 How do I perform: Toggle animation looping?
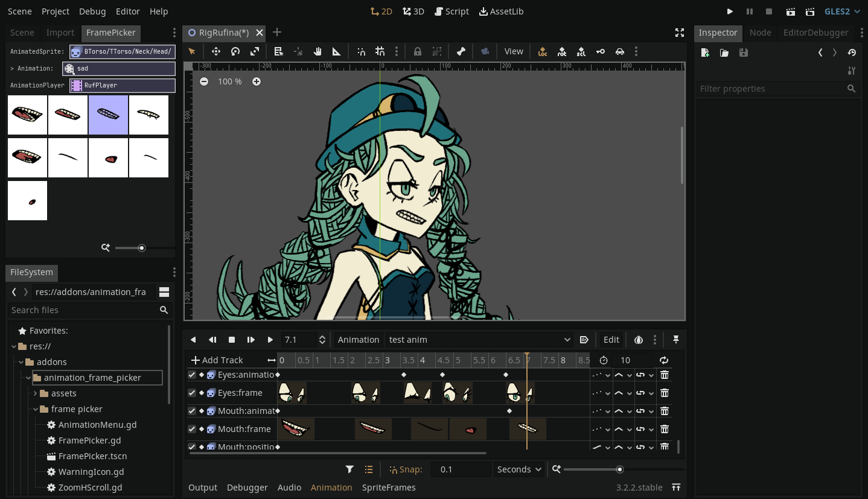click(x=664, y=360)
